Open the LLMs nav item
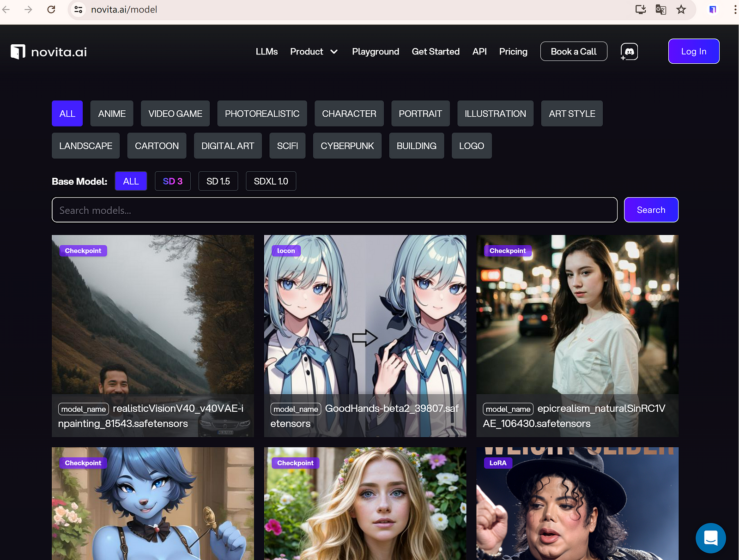 pos(267,52)
